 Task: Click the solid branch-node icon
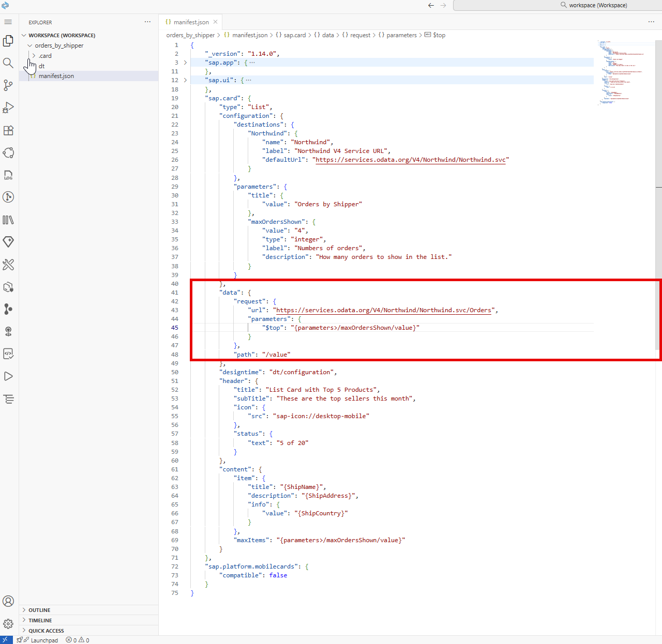8,309
